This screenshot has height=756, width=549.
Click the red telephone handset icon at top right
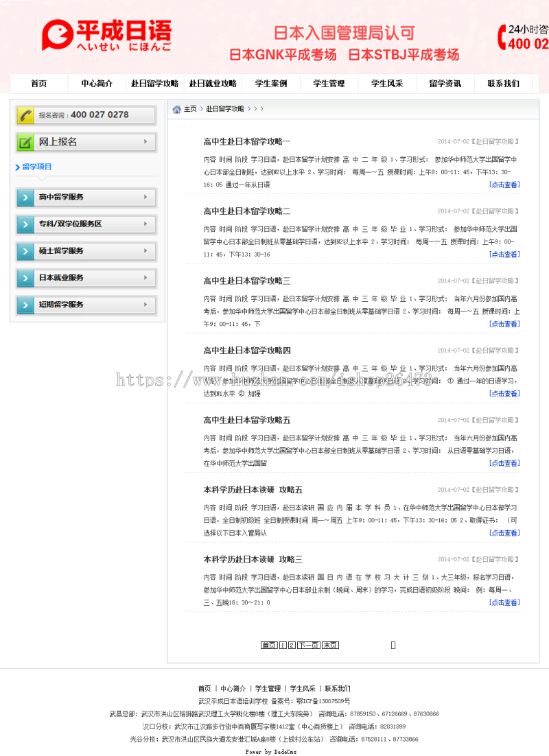(500, 37)
